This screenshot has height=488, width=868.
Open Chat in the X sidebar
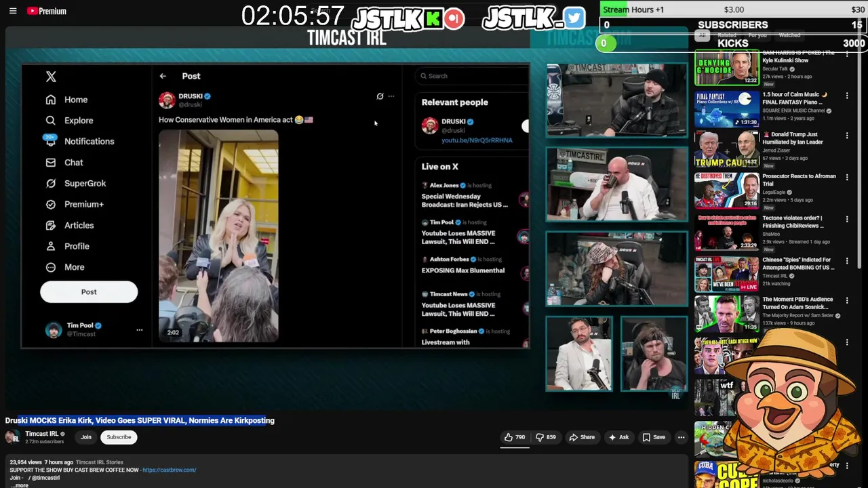click(x=64, y=163)
